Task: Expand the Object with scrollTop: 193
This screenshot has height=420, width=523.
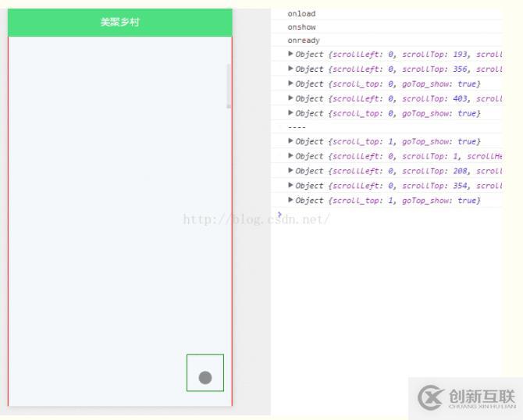Action: pyautogui.click(x=291, y=54)
